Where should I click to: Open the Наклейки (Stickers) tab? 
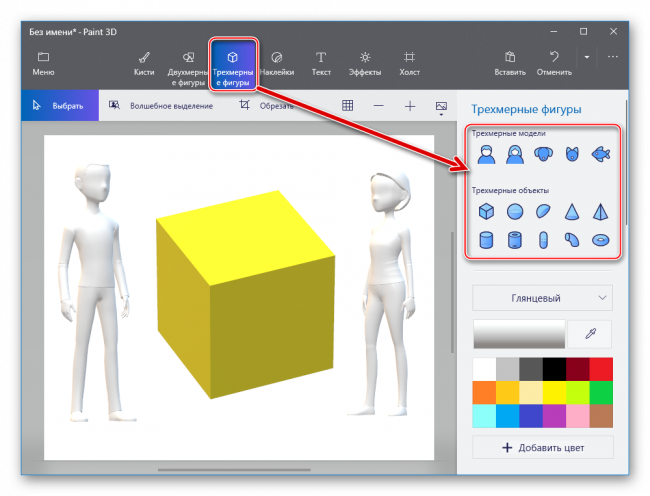pyautogui.click(x=276, y=63)
